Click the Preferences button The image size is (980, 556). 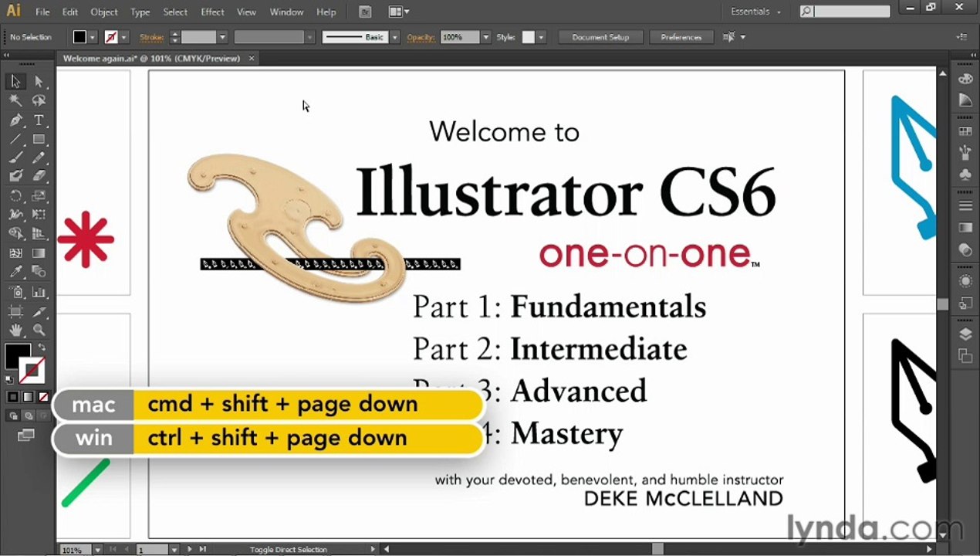[681, 37]
